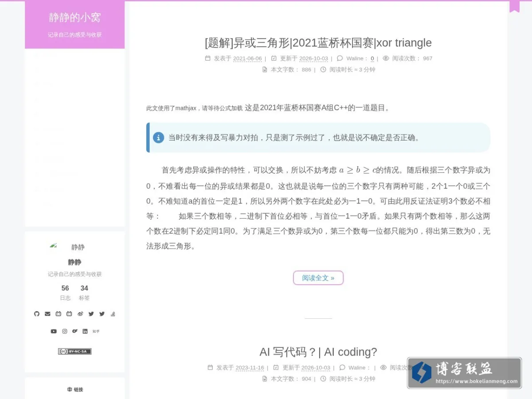This screenshot has height=399, width=532.
Task: Click 记录自己的感受与收获 under the author name
Action: pyautogui.click(x=74, y=274)
